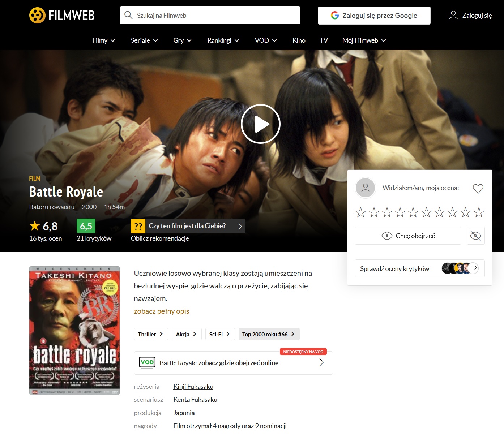Rate the film 8 stars
The height and width of the screenshot is (439, 504).
click(452, 212)
